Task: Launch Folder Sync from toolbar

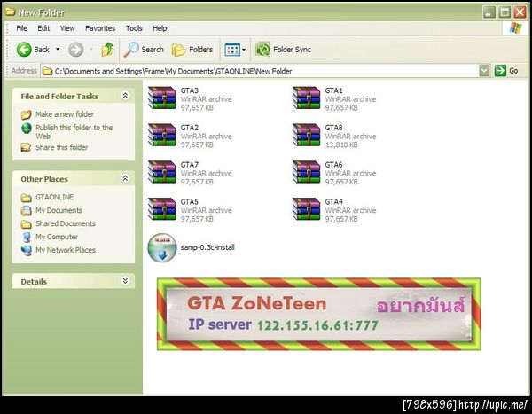Action: coord(283,50)
